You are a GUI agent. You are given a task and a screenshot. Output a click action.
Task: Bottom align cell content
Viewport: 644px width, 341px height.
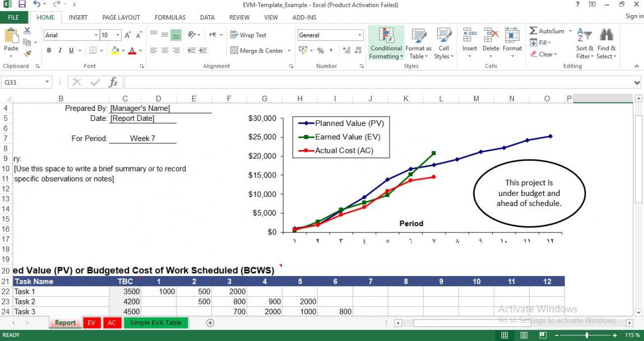coord(176,35)
